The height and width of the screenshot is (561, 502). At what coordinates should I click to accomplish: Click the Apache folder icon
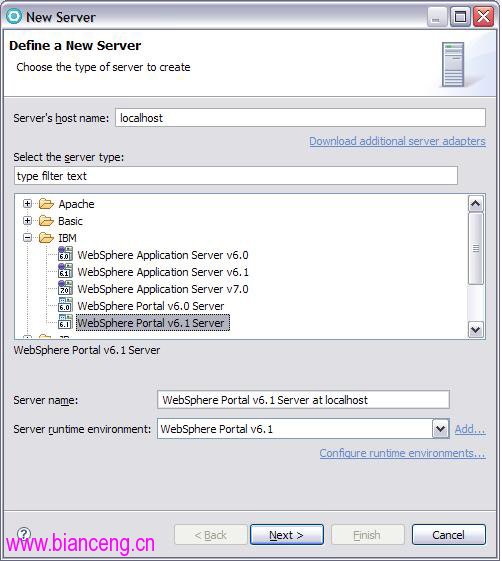tap(46, 204)
